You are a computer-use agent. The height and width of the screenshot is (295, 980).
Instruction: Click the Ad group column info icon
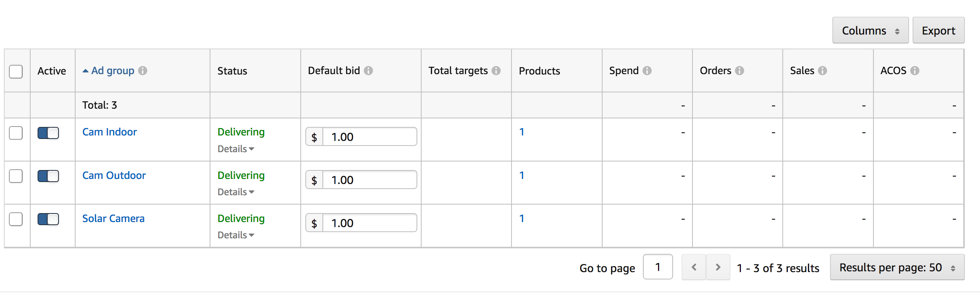pos(143,71)
